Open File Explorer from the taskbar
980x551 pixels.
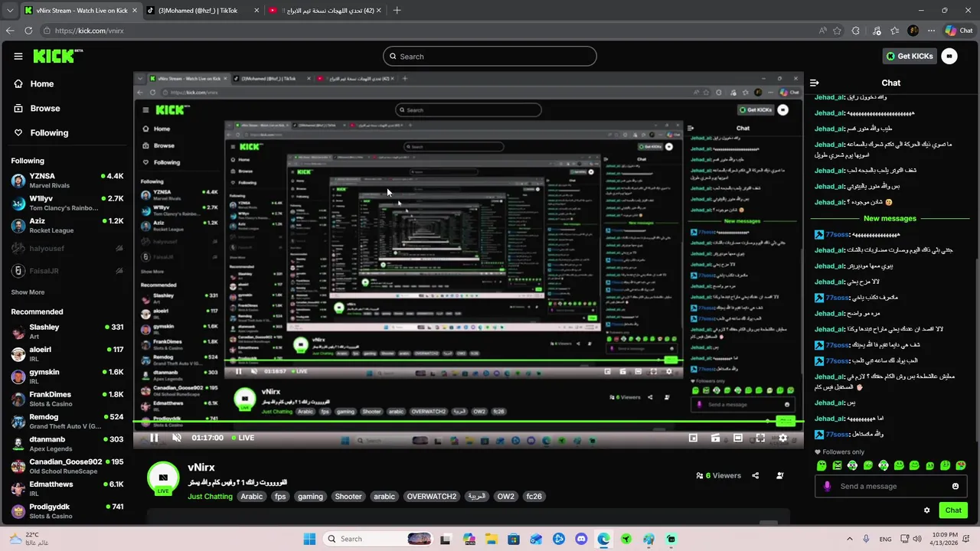point(491,539)
